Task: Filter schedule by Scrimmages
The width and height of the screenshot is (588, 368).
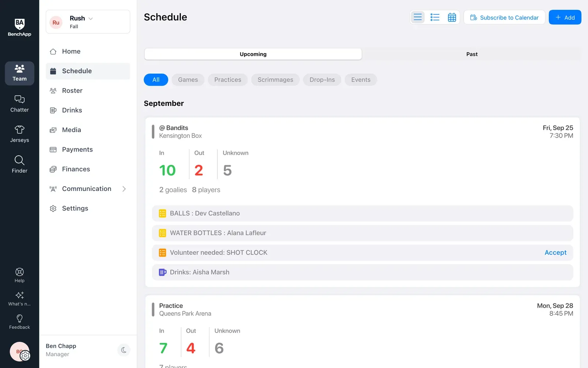Action: (275, 80)
